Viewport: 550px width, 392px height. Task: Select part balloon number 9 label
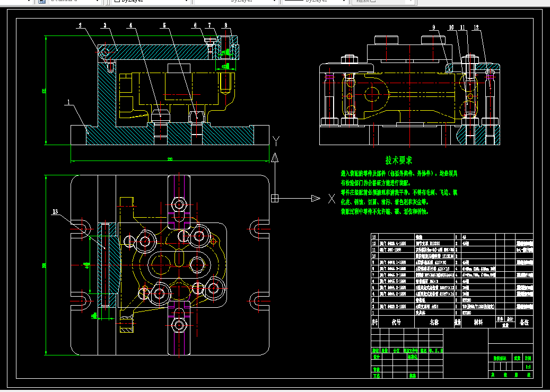pyautogui.click(x=433, y=28)
